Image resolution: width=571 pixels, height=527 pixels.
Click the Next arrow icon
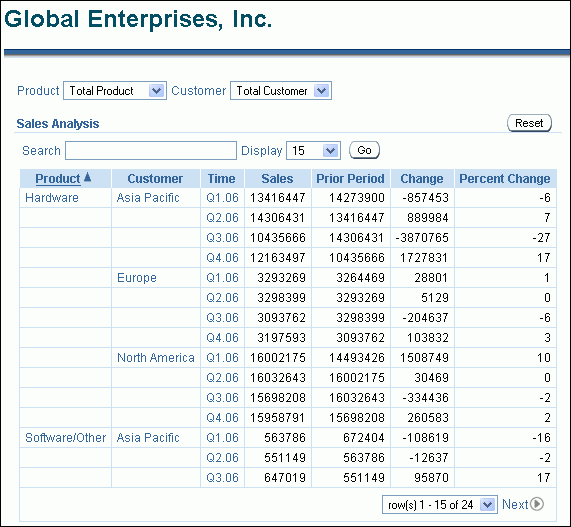tap(537, 504)
